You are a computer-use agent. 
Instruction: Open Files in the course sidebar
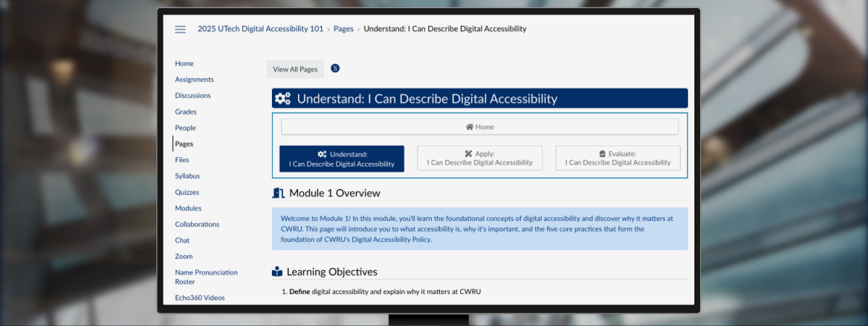tap(182, 160)
